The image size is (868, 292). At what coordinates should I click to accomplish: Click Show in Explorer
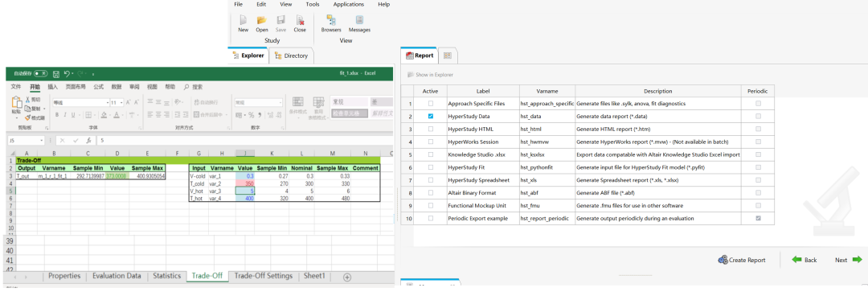430,75
